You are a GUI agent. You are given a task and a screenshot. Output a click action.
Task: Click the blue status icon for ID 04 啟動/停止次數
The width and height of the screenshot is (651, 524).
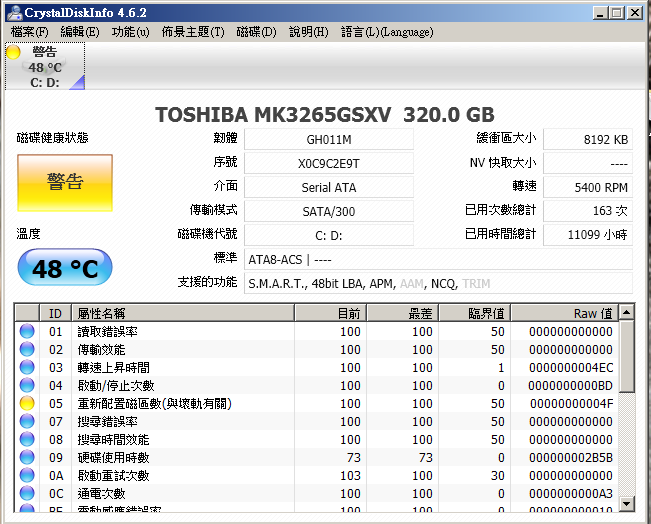(x=27, y=385)
